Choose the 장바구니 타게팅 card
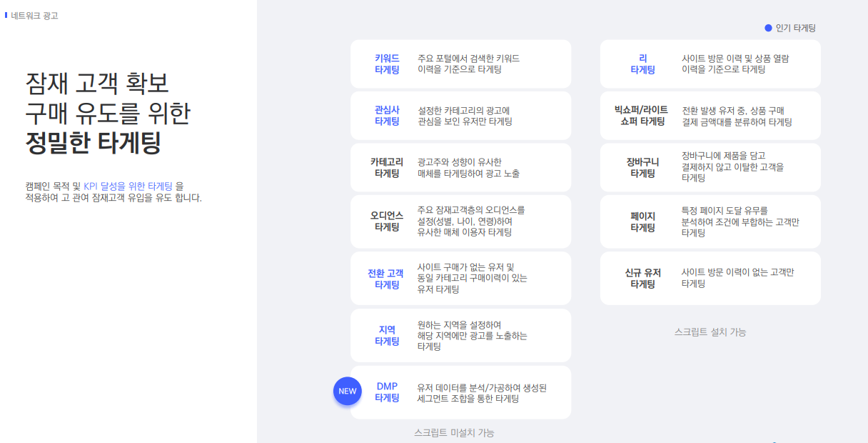 710,167
